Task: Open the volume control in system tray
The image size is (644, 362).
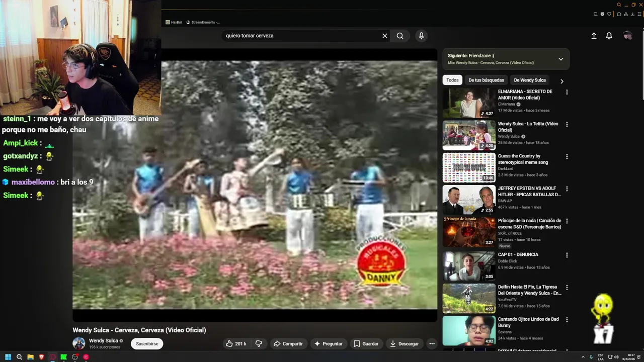Action: coord(616,357)
